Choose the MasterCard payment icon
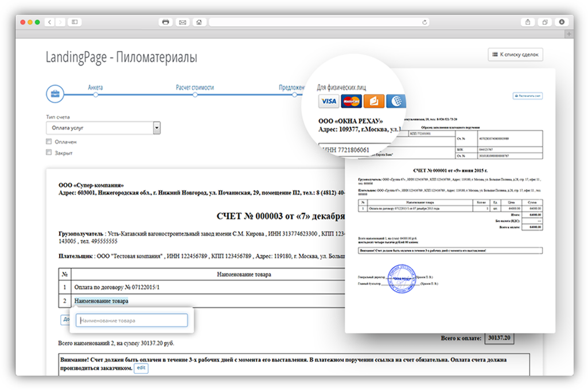Screen dimensions: 588x390 tap(352, 102)
